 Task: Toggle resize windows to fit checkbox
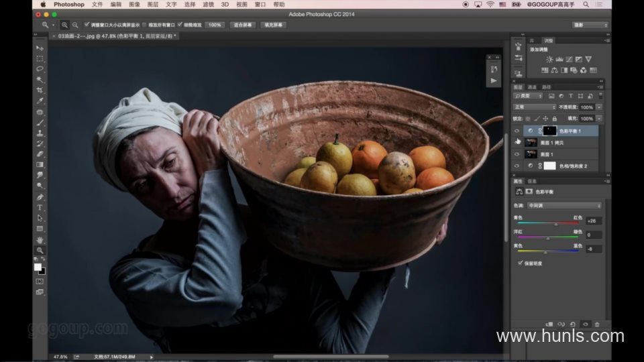(87, 25)
